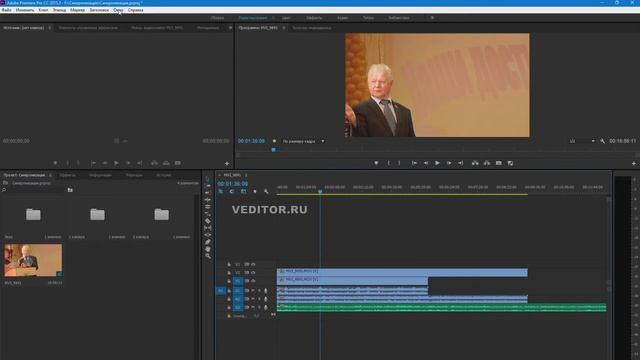This screenshot has height=360, width=640.
Task: Open playback resolution dropdown
Action: click(x=582, y=141)
